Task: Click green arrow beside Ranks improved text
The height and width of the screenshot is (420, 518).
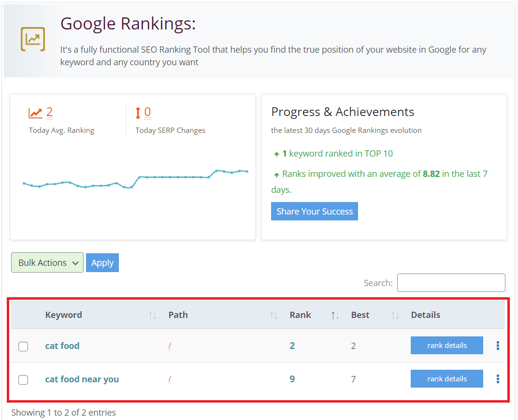Action: (276, 175)
